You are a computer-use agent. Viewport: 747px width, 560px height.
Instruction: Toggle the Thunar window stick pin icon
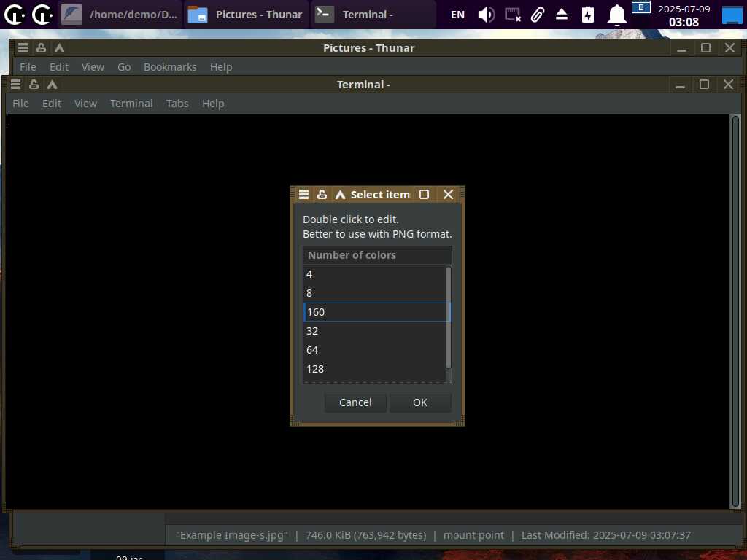coord(41,47)
